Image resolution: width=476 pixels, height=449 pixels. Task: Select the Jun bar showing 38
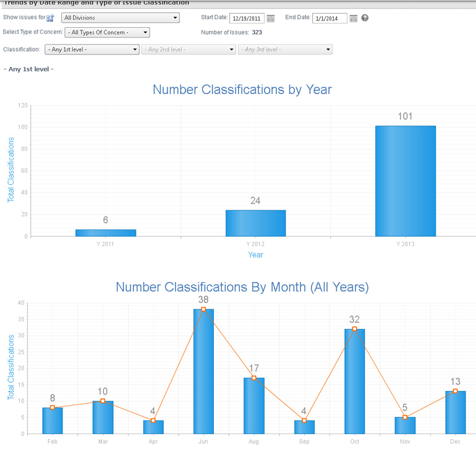203,372
